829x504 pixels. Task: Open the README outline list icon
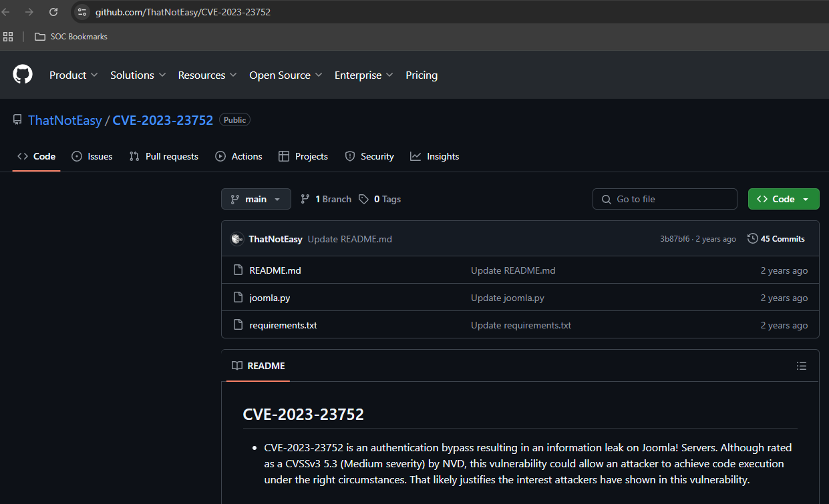click(802, 366)
